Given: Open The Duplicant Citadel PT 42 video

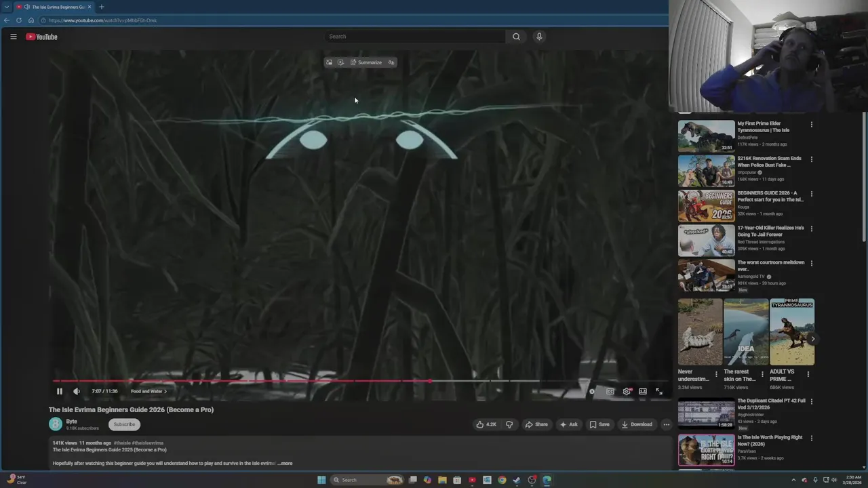Looking at the screenshot, I should coord(707,413).
